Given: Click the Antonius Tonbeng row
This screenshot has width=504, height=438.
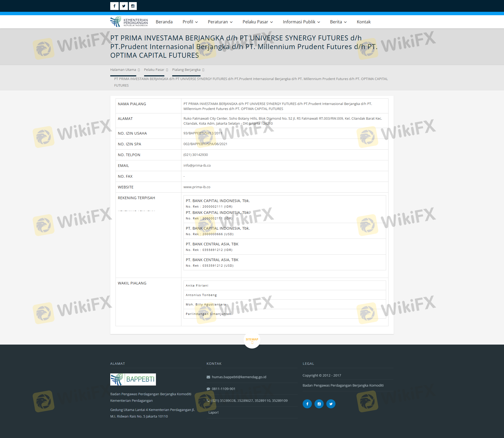Looking at the screenshot, I should [x=285, y=295].
